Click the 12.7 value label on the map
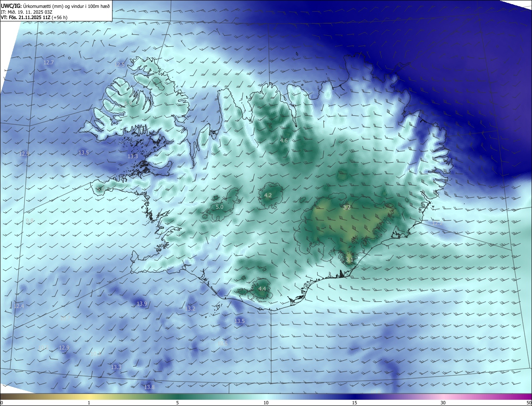532x406 pixels. click(49, 63)
